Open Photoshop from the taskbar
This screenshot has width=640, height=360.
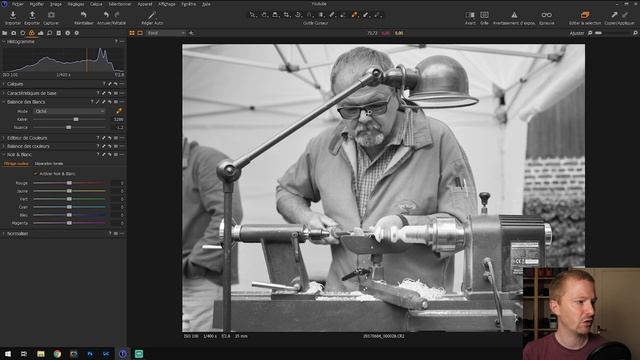click(90, 354)
